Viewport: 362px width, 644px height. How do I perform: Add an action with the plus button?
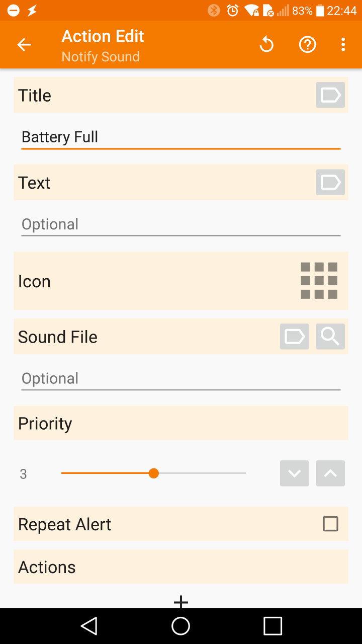180,601
